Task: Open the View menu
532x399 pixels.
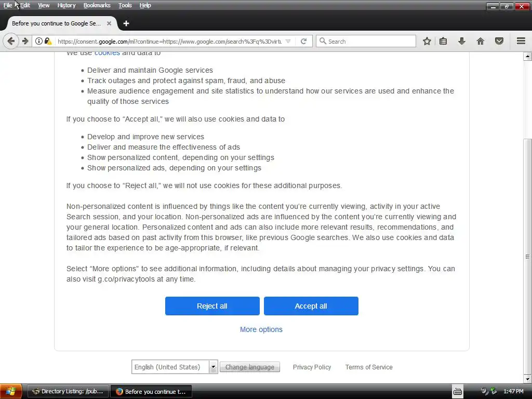Action: (x=44, y=5)
